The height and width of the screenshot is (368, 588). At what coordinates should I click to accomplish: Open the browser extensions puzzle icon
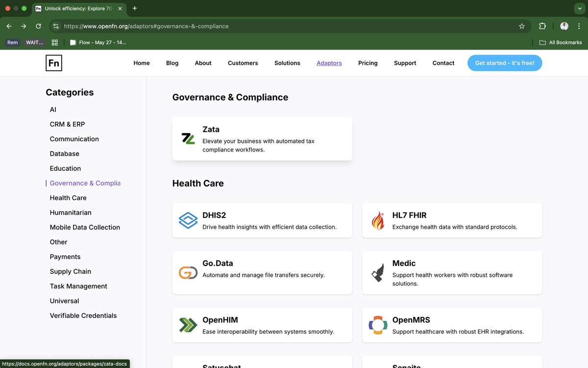tap(542, 26)
